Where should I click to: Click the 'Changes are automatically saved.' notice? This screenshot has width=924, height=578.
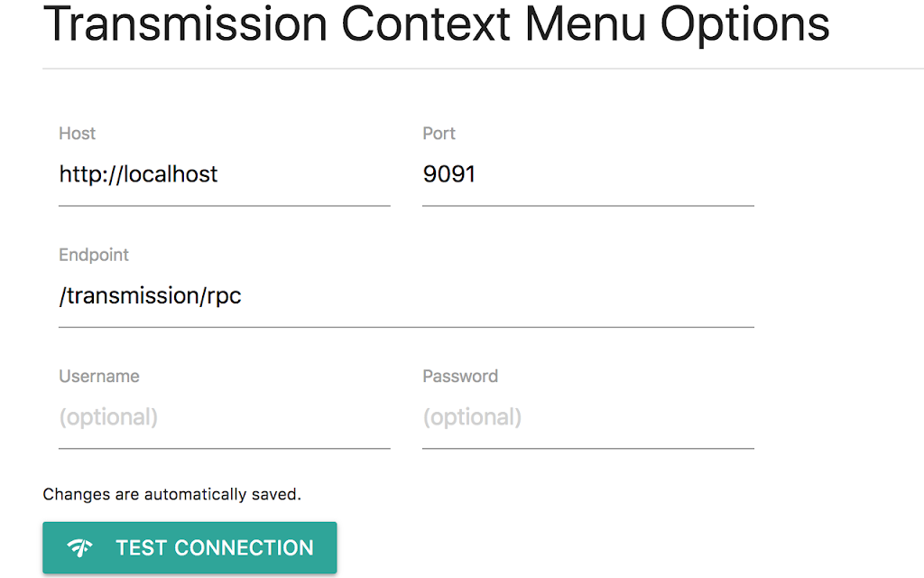point(172,494)
